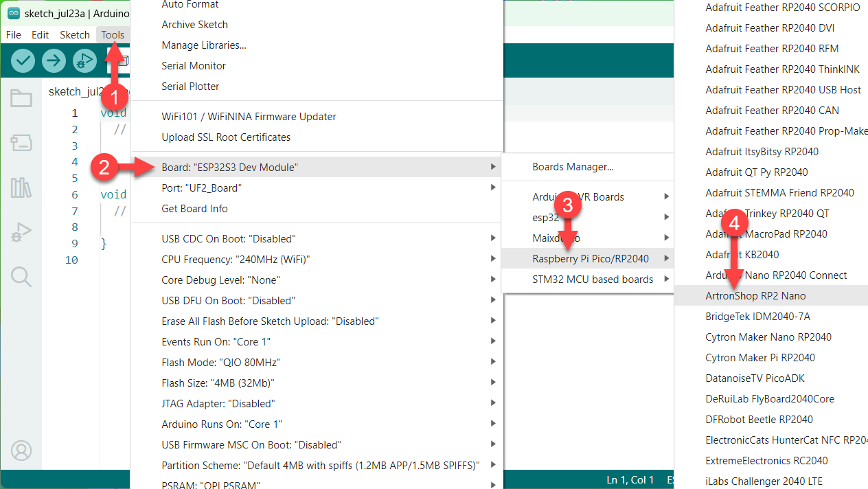Open the Edit menu
Image resolution: width=868 pixels, height=489 pixels.
[40, 35]
